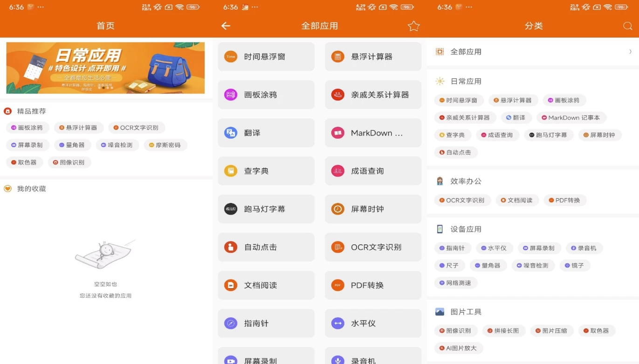Viewport: 639px width, 364px height.
Task: Select the AI图片放大 chip
Action: (x=458, y=348)
